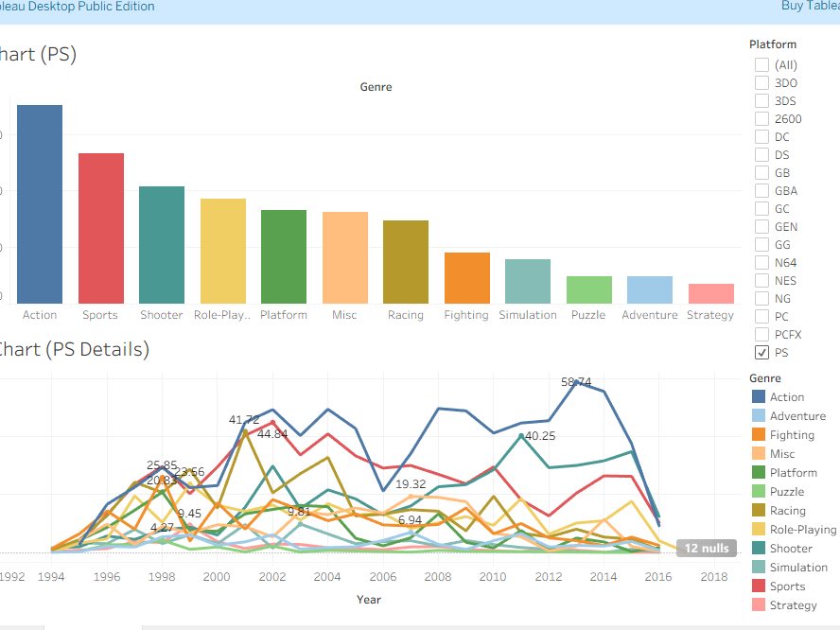840x630 pixels.
Task: Select the 3DS platform checkbox
Action: pos(761,101)
